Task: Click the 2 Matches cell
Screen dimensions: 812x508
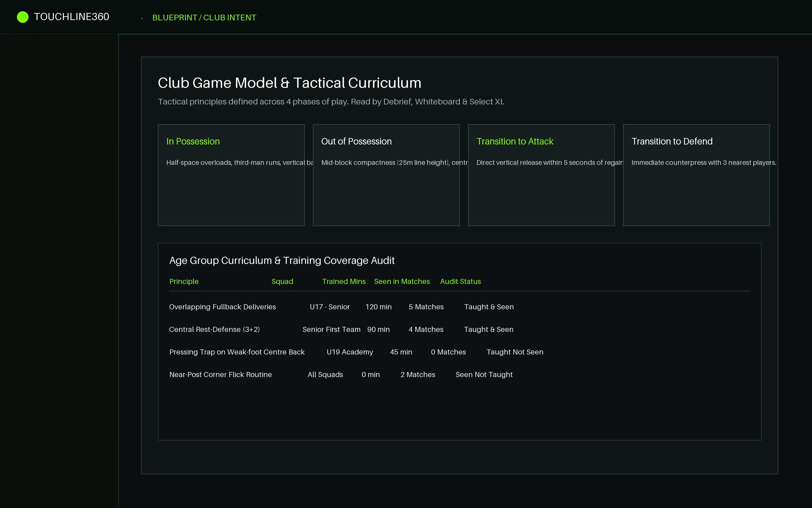Action: coord(418,374)
